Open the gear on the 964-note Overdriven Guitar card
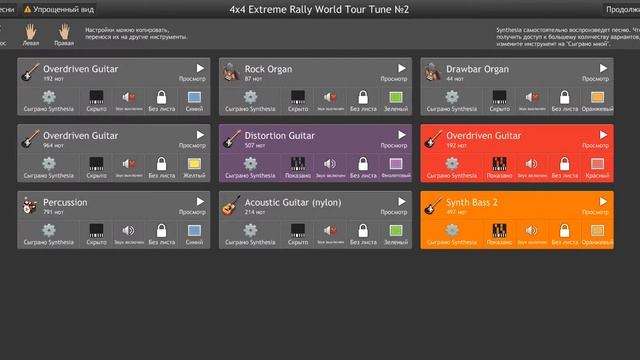Viewport: 640px width, 360px height. (49, 164)
